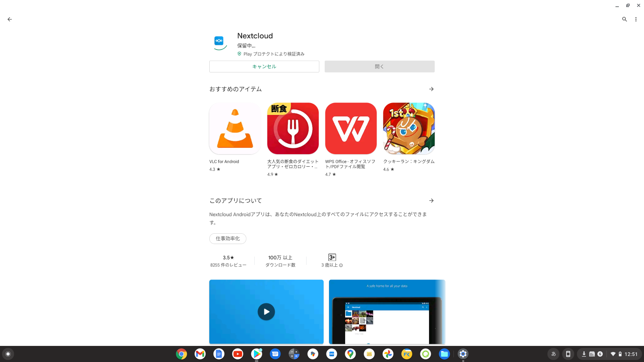
Task: Select the 仕事効率化 category chip
Action: tap(228, 239)
